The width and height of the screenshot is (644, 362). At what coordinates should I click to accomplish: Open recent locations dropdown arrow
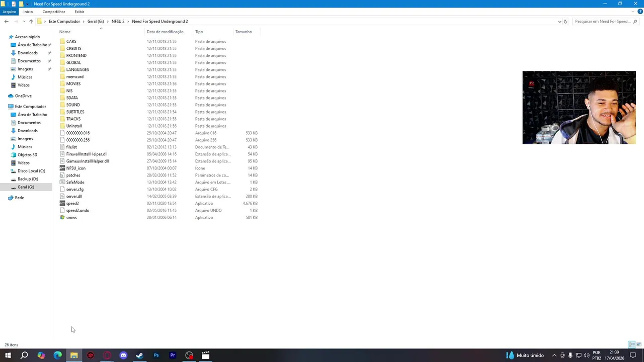click(24, 22)
